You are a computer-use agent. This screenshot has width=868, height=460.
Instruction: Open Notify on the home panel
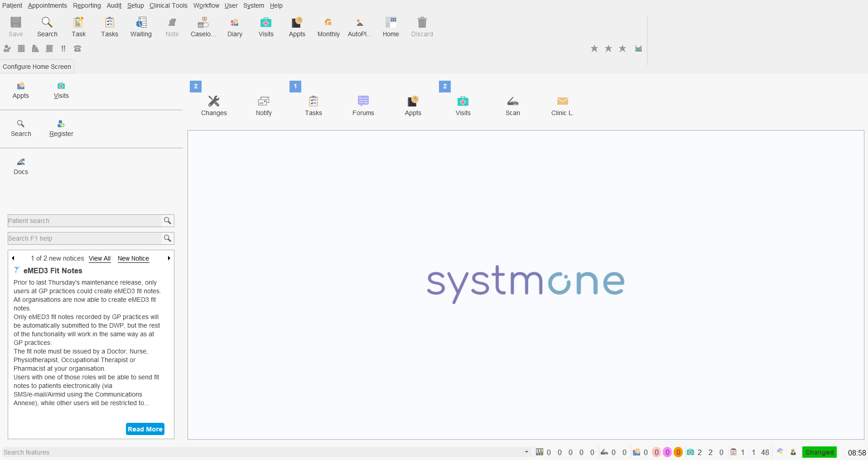[264, 106]
